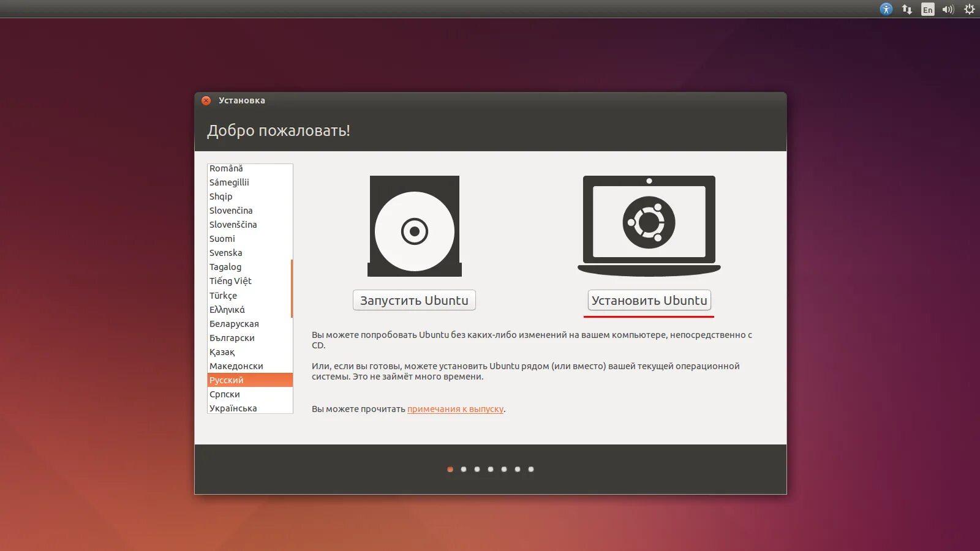
Task: Select Українська language
Action: tap(250, 408)
